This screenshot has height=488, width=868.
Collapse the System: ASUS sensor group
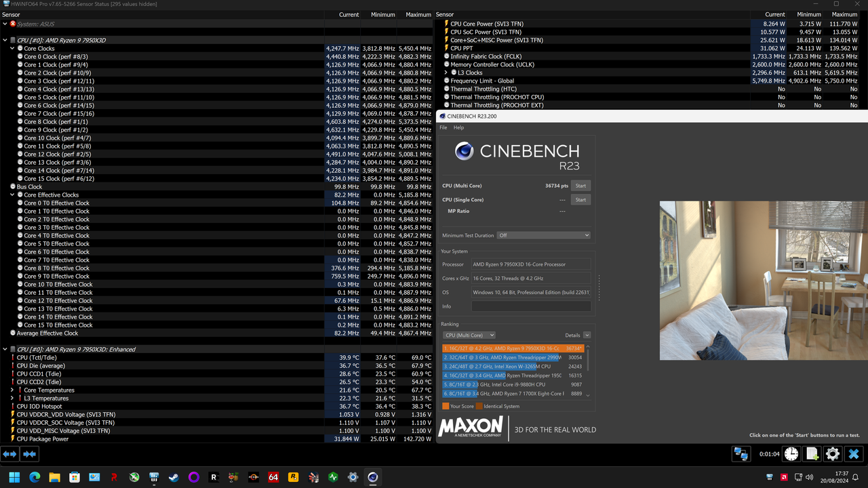pos(5,24)
